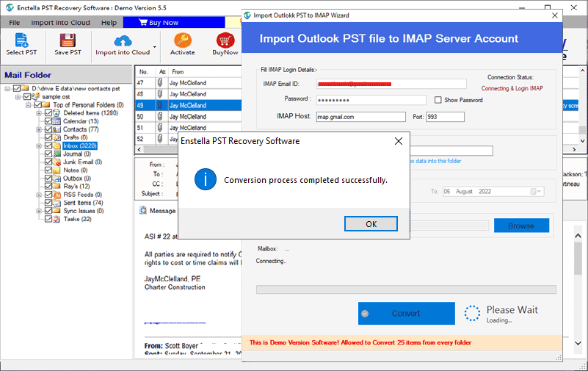Click the RSS Feeds folder icon
588x371 pixels.
pyautogui.click(x=57, y=195)
